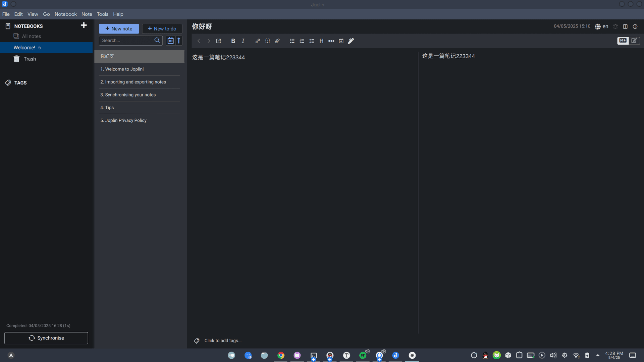Create a to-do with New to-do button
The image size is (644, 362).
162,29
